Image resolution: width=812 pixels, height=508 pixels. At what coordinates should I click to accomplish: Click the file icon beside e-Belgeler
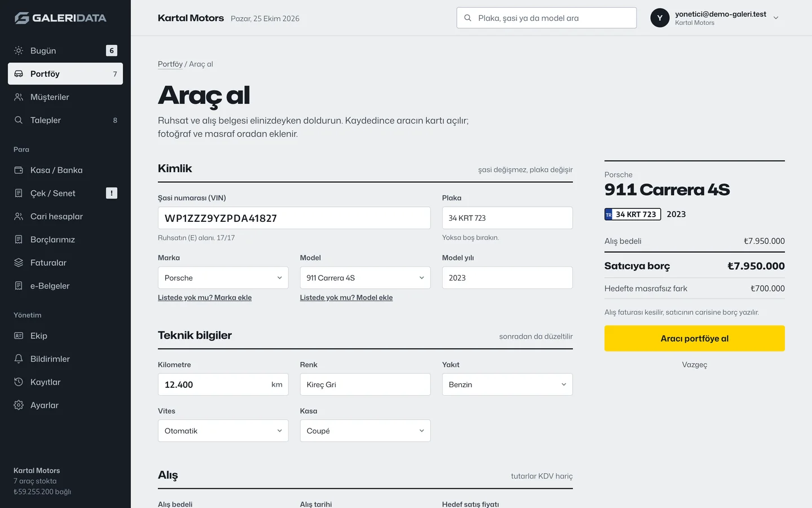coord(19,286)
